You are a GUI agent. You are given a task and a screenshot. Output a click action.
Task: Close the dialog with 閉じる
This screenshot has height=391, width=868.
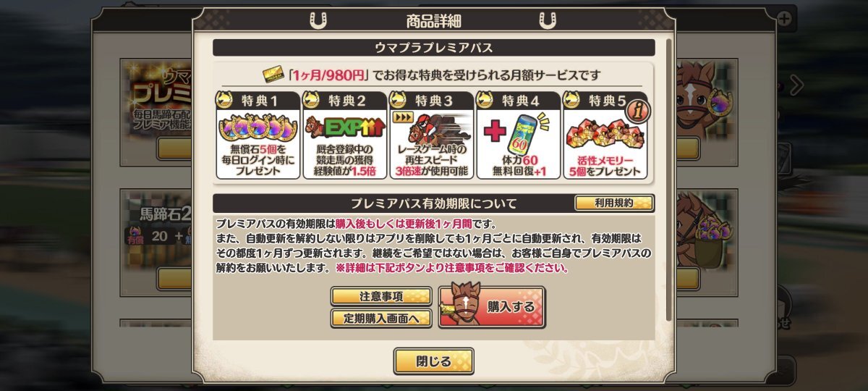[x=434, y=361]
